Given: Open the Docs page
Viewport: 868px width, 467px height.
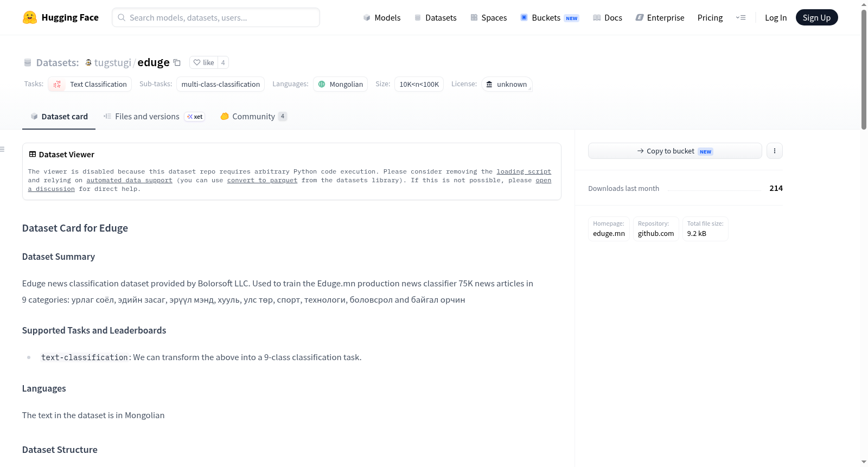Looking at the screenshot, I should pyautogui.click(x=608, y=17).
